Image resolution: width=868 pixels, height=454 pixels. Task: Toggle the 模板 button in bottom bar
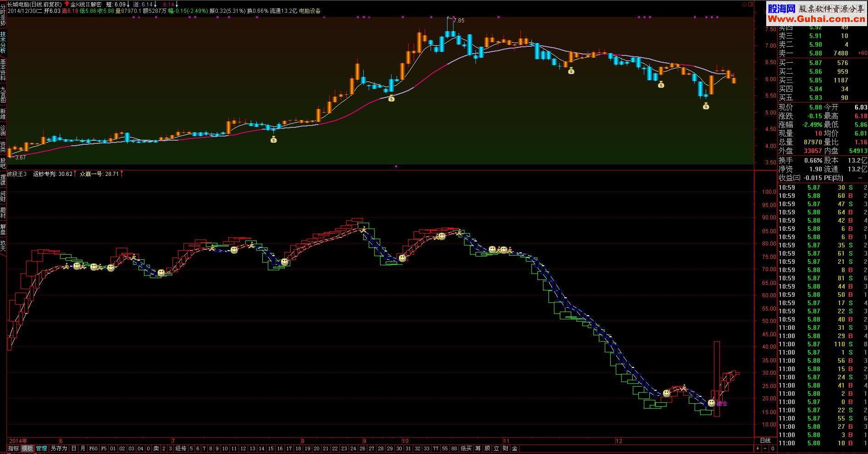pyautogui.click(x=28, y=449)
